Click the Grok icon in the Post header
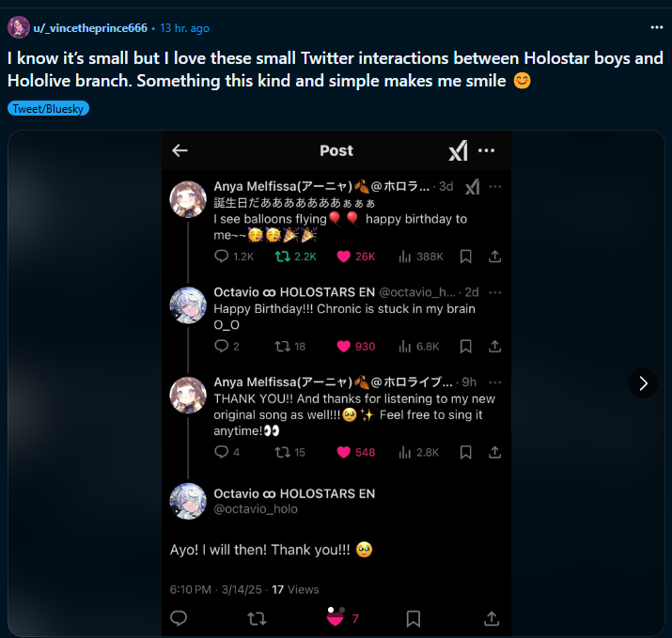The image size is (672, 638). tap(459, 151)
